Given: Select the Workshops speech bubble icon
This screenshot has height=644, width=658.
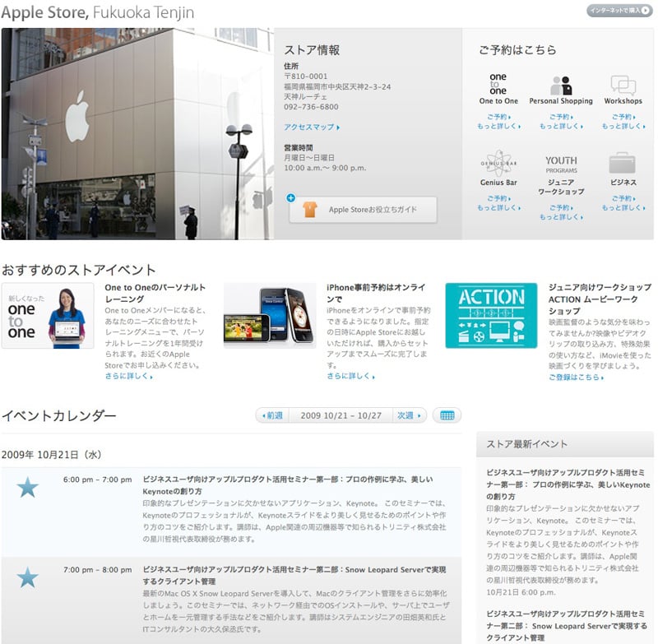Looking at the screenshot, I should (623, 85).
